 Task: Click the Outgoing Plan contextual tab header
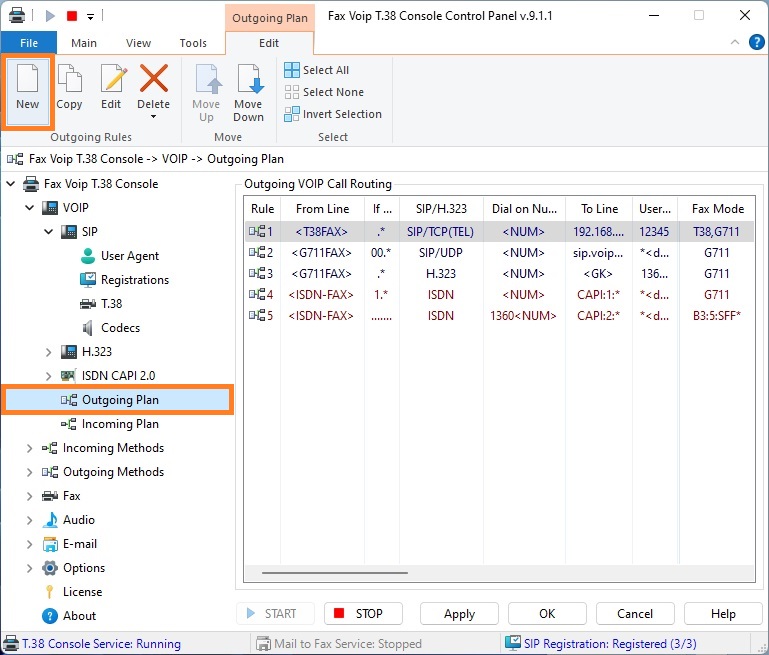270,18
